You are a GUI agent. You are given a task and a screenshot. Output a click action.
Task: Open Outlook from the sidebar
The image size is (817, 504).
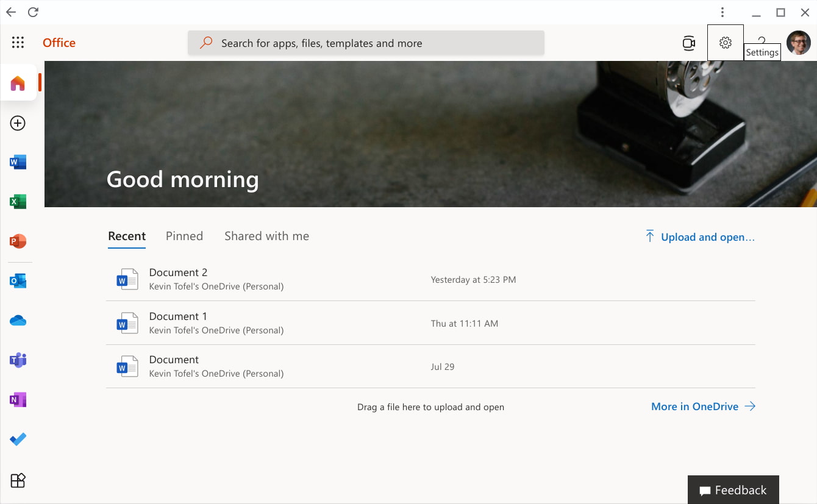pyautogui.click(x=18, y=281)
